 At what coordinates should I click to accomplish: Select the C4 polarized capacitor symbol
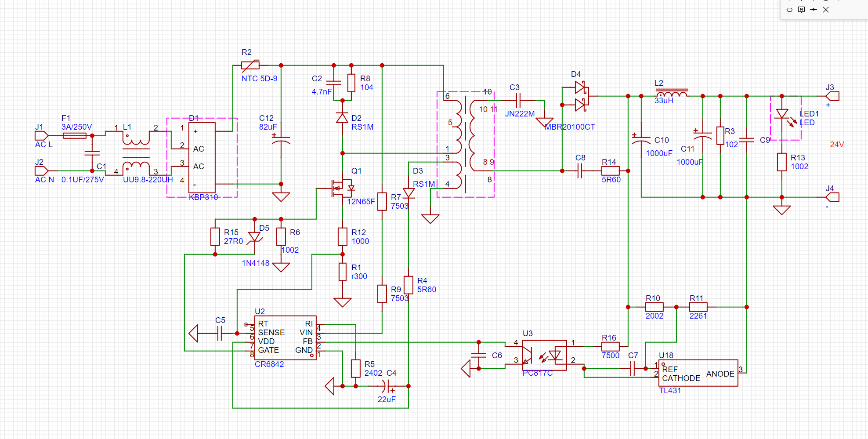[386, 386]
